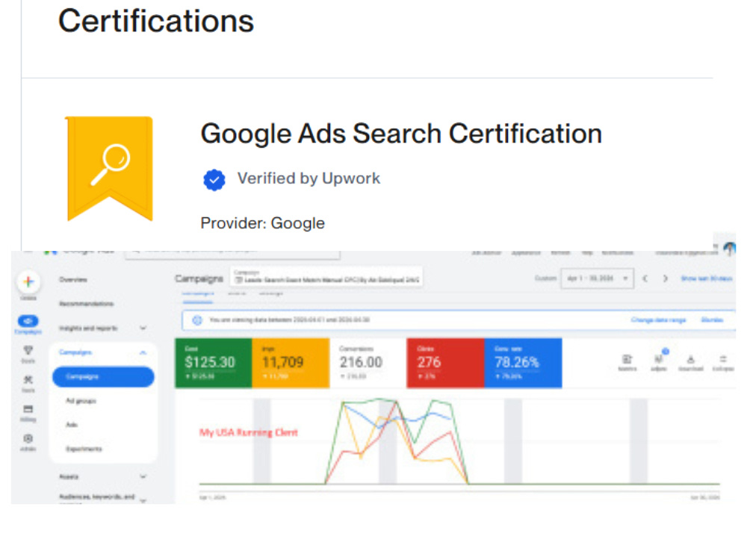The width and height of the screenshot is (747, 560).
Task: Click the Create plus icon in sidebar
Action: pyautogui.click(x=28, y=282)
